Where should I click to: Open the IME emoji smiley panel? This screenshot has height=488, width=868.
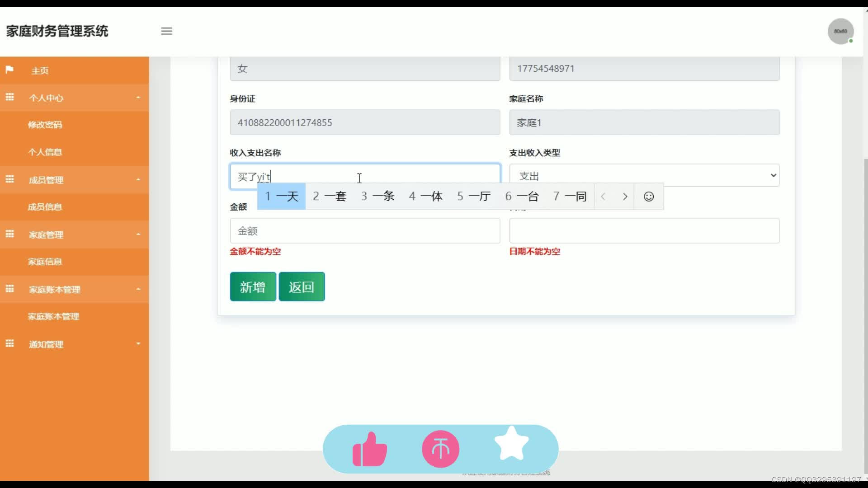click(x=649, y=197)
